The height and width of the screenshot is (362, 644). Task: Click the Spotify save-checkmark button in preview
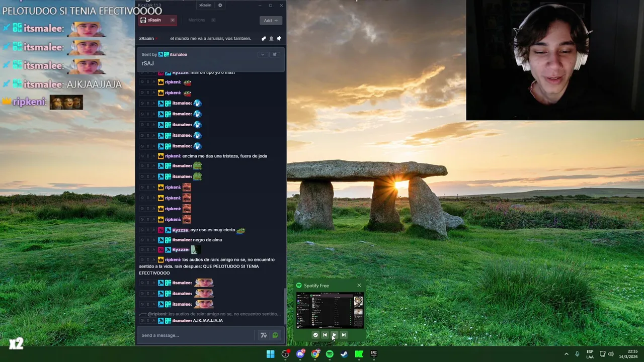[x=315, y=335]
